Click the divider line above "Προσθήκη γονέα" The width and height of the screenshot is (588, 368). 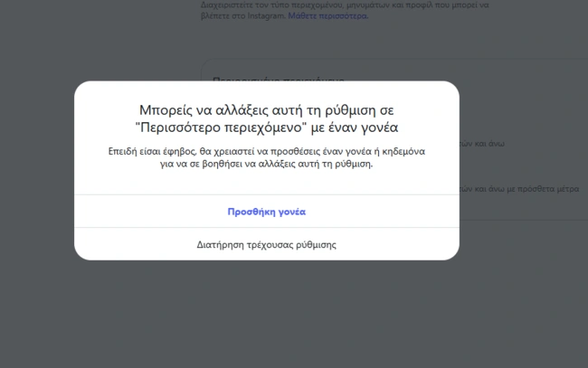click(x=266, y=194)
